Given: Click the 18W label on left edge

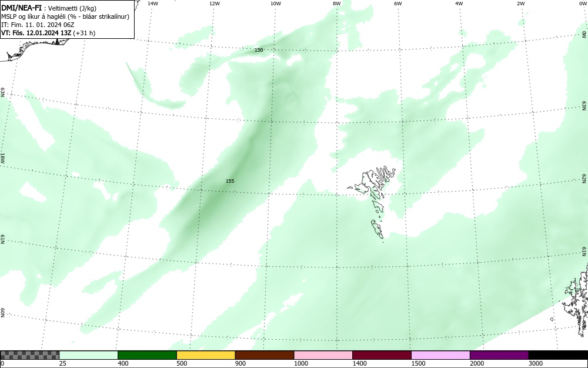Looking at the screenshot, I should (x=2, y=158).
